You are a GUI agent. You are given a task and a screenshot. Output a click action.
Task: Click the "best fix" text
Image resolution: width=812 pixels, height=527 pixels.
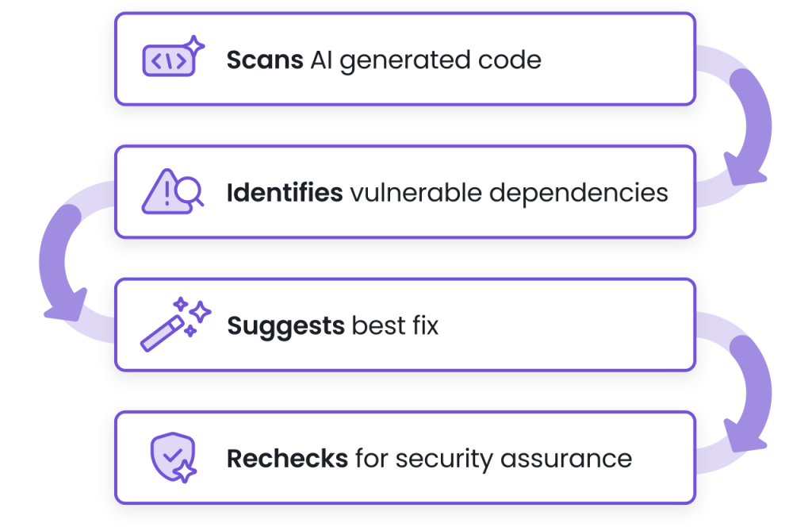coord(395,326)
